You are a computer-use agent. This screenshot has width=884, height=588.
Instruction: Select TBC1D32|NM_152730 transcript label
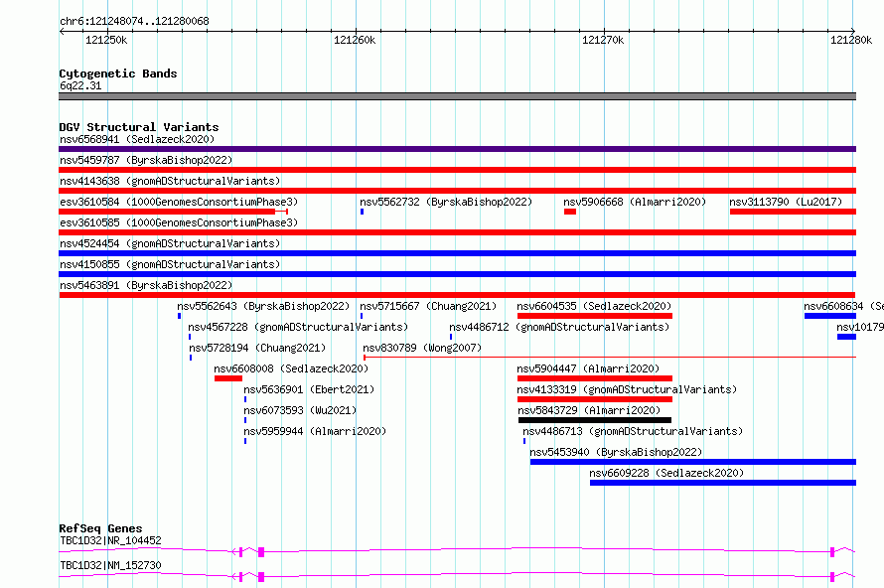point(110,565)
